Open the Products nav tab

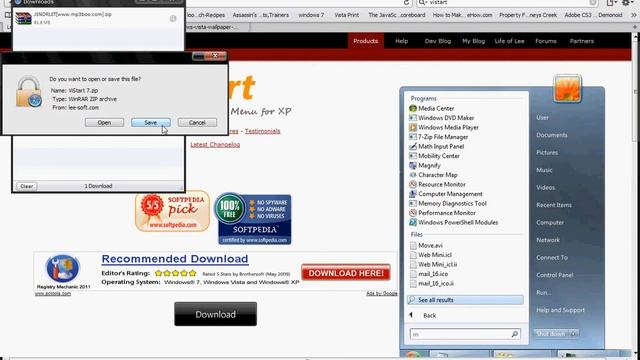point(366,41)
